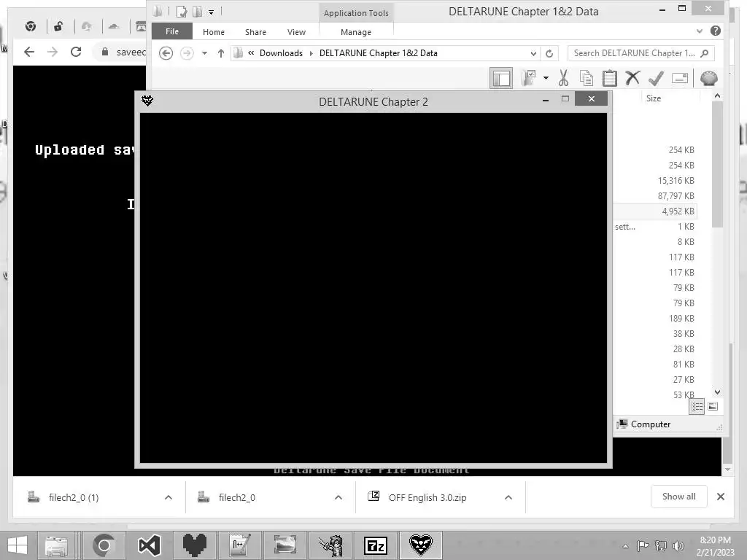Open filech2_0 (1) download options chevron
This screenshot has height=560, width=747.
(x=169, y=497)
